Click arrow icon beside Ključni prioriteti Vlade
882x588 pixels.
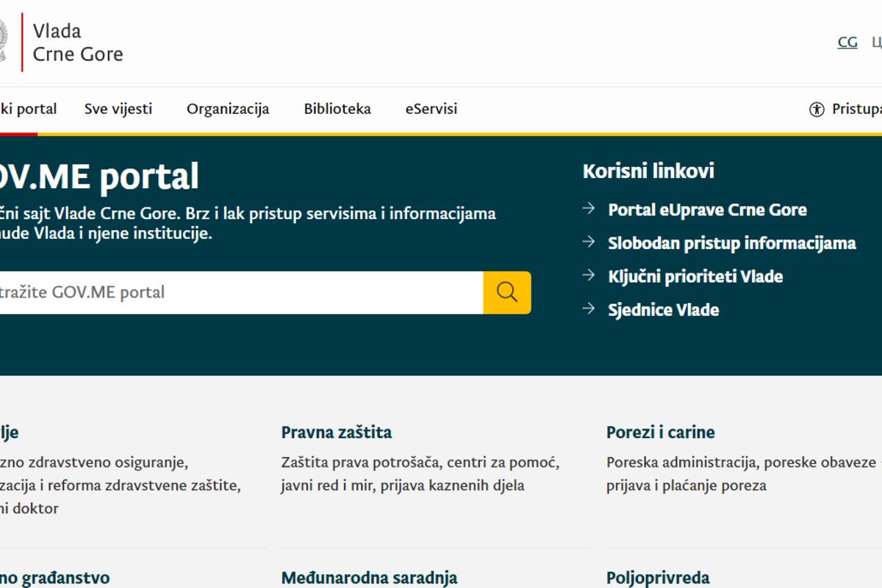[x=589, y=276]
